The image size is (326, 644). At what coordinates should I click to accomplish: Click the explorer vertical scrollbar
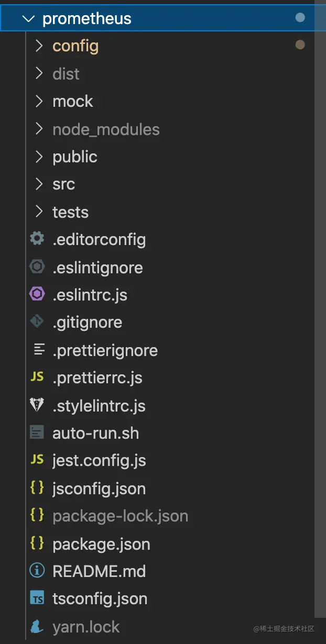[x=320, y=314]
